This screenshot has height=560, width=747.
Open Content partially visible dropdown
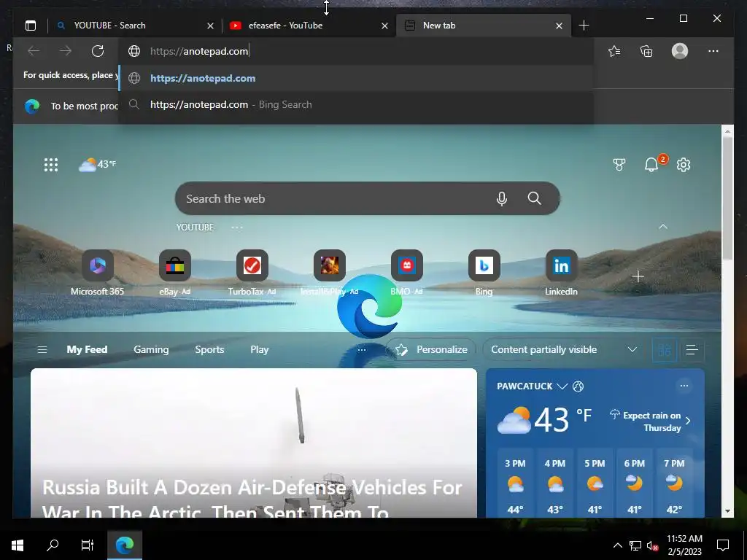[564, 350]
